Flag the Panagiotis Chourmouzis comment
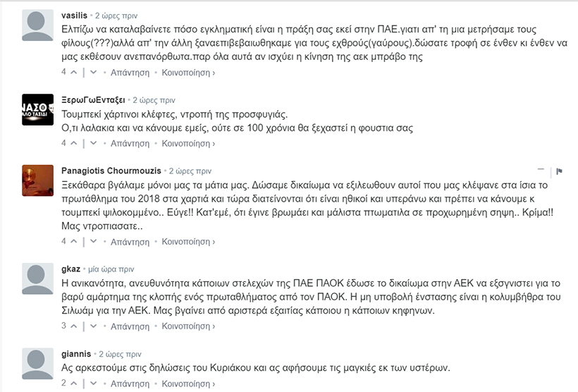Viewport: 578px width, 392px height. [x=559, y=171]
